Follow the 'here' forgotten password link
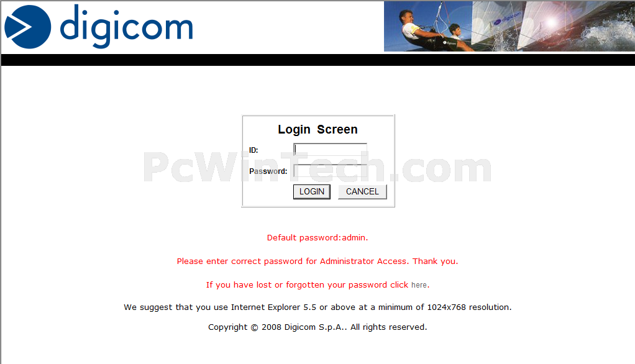 pos(419,285)
